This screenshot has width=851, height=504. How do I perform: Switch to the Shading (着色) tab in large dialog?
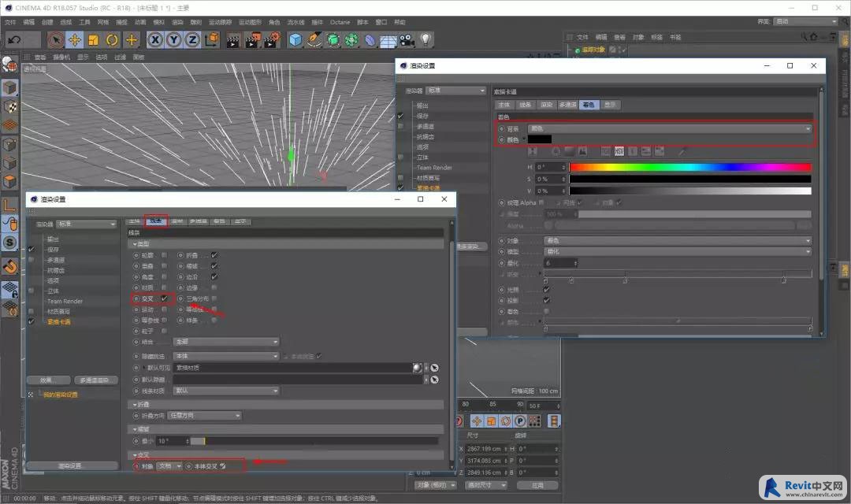[589, 105]
